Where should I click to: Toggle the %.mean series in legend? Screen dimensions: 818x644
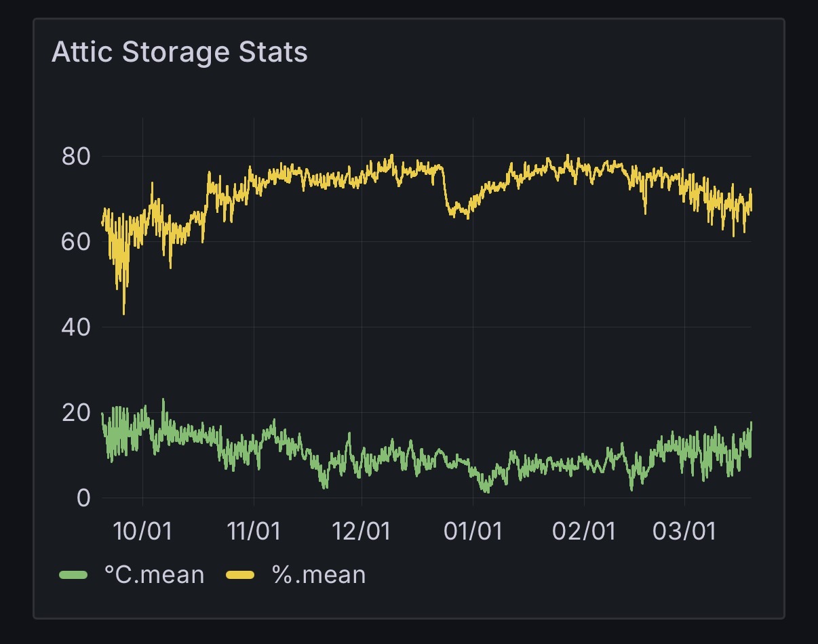click(x=319, y=575)
